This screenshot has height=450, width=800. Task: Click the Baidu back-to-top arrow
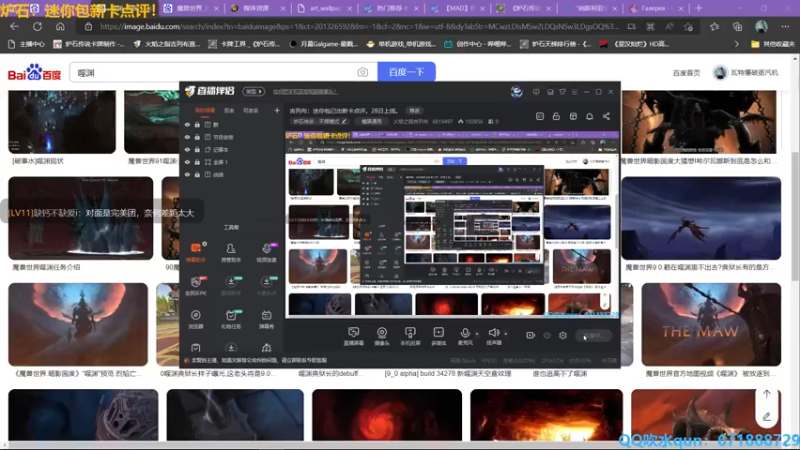[x=766, y=394]
